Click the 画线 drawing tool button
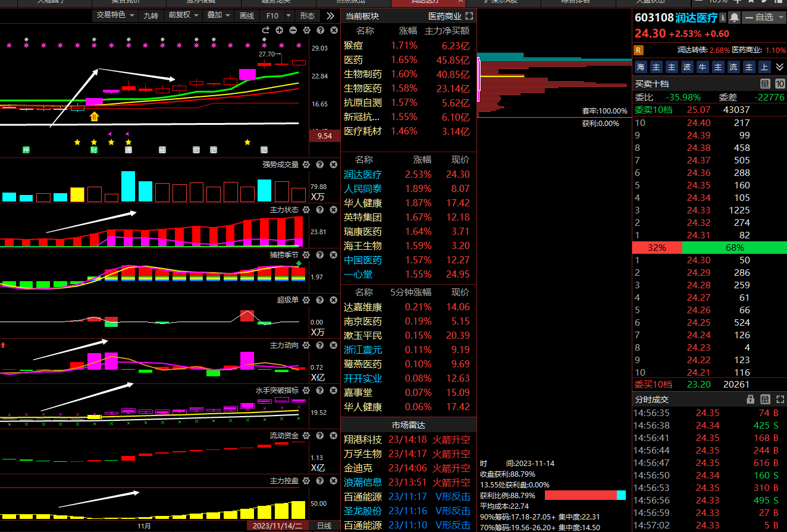Viewport: 787px width, 532px height. coord(246,15)
